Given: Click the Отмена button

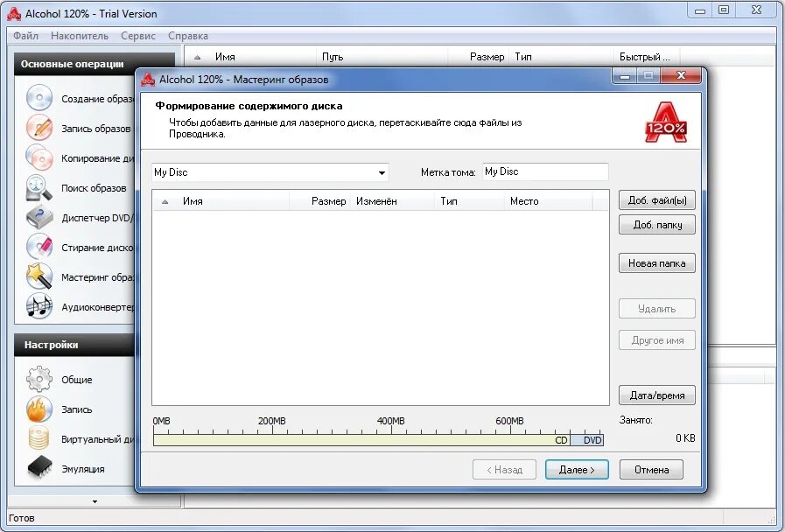Looking at the screenshot, I should click(x=651, y=470).
